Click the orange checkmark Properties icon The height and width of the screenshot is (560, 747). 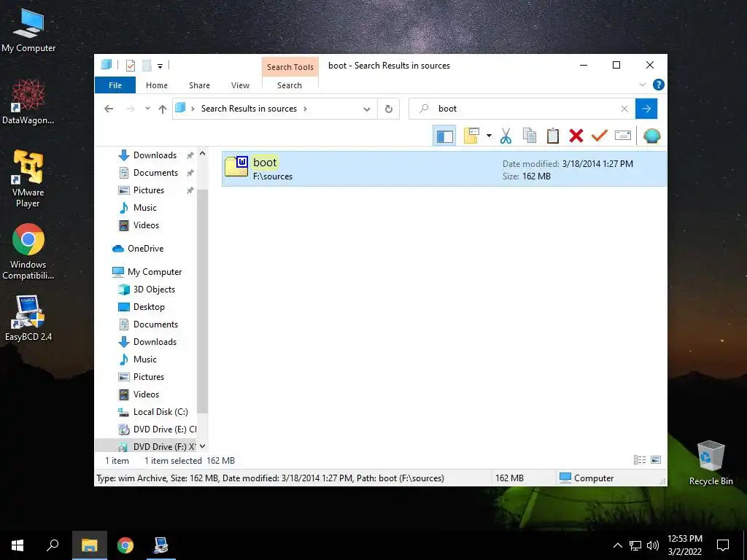(x=600, y=136)
